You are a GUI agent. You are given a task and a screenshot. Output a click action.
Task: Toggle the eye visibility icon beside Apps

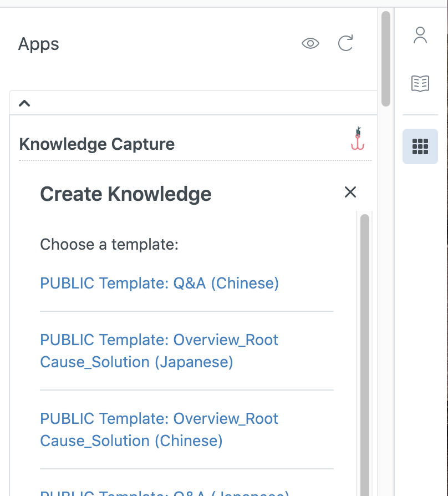[x=310, y=43]
